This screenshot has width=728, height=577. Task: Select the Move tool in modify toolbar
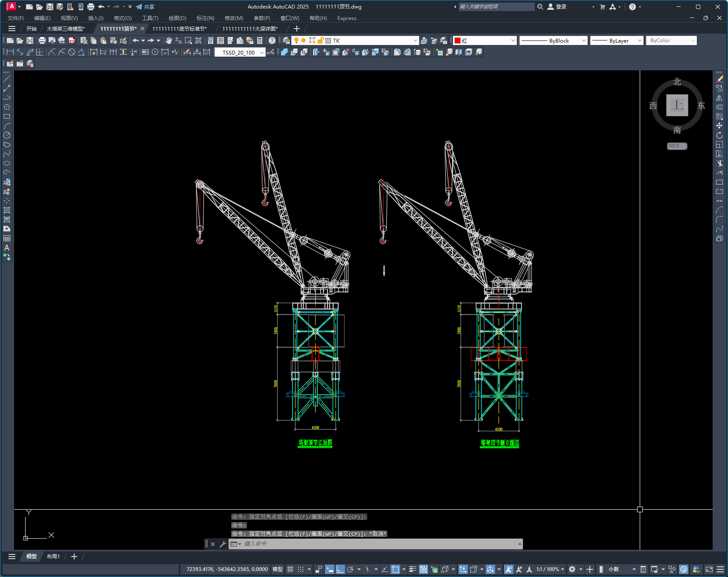click(719, 126)
